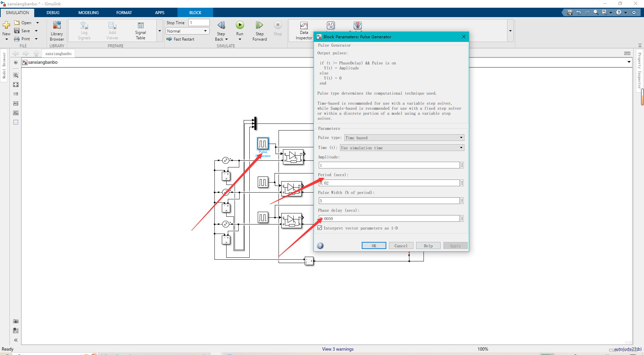Open the simulation mode Normal dropdown
This screenshot has height=355, width=644.
tap(187, 31)
